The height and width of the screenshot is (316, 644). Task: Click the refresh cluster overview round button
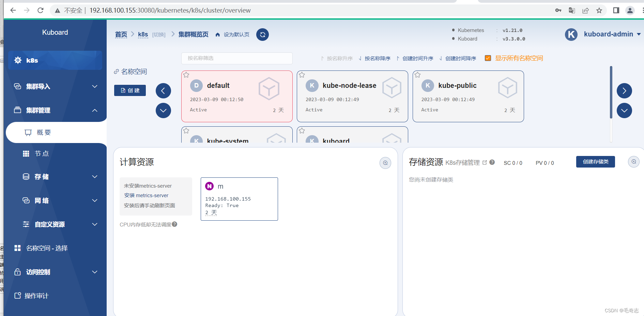(x=262, y=34)
